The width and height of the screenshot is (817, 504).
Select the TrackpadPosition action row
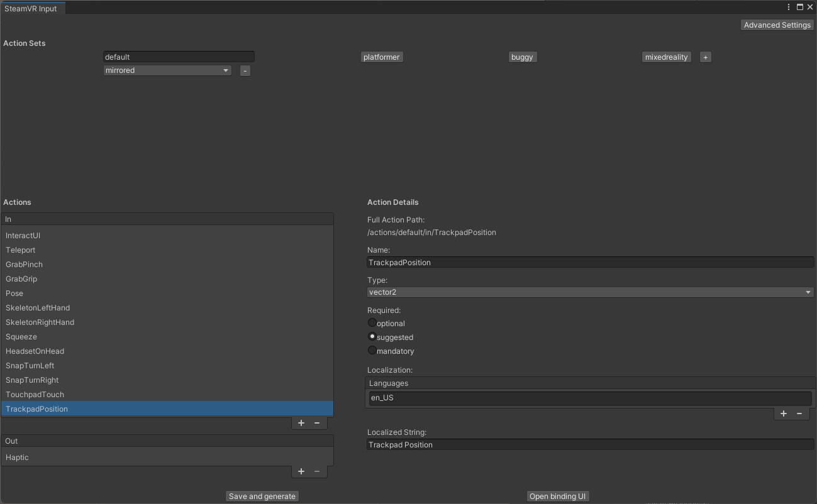167,409
